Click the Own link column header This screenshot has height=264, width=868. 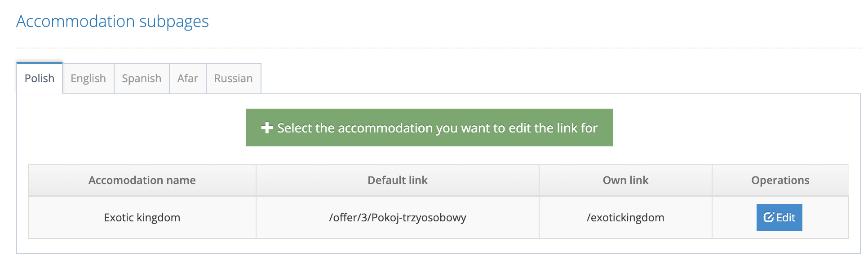point(625,180)
